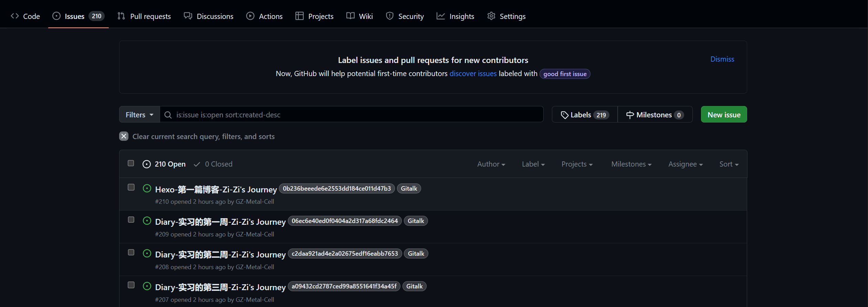Click the Discussions speech bubble icon
Screen dimensions: 868x307
(188, 16)
